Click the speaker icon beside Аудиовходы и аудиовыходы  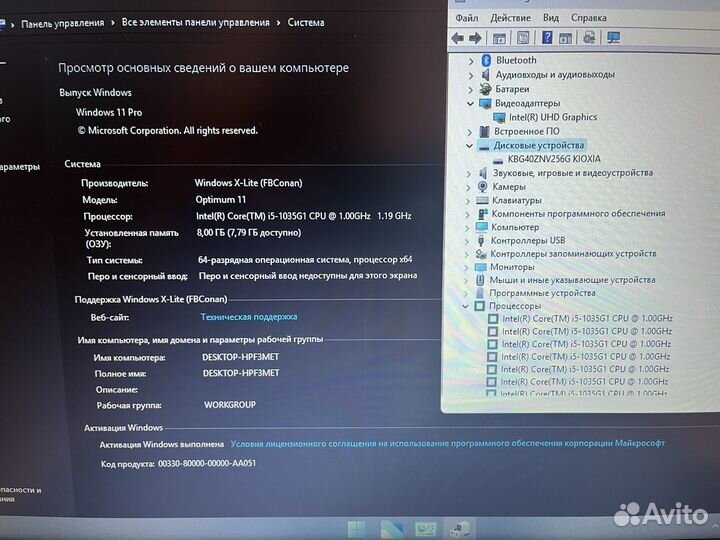pyautogui.click(x=485, y=74)
